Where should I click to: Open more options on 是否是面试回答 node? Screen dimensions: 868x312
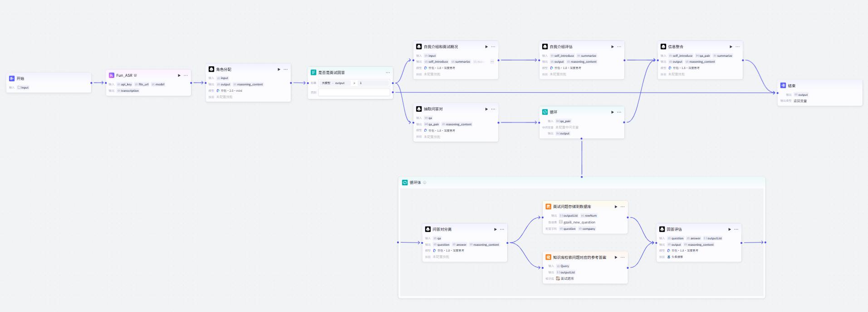coord(388,72)
